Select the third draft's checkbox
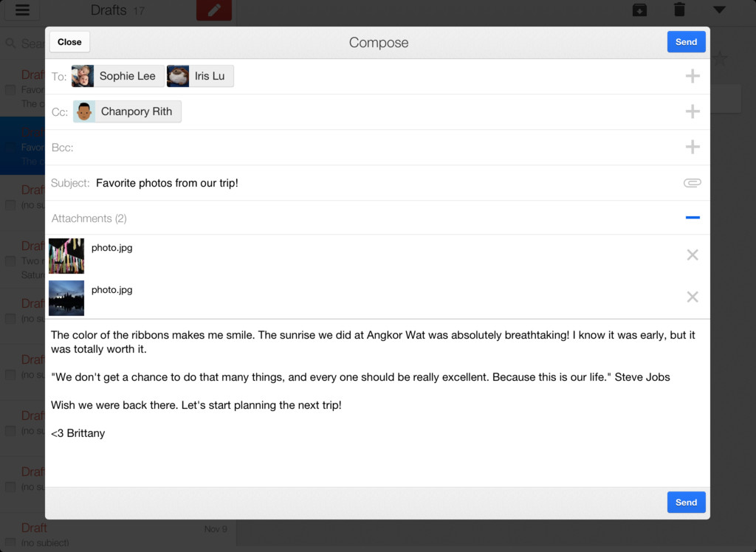Image resolution: width=756 pixels, height=552 pixels. point(10,205)
